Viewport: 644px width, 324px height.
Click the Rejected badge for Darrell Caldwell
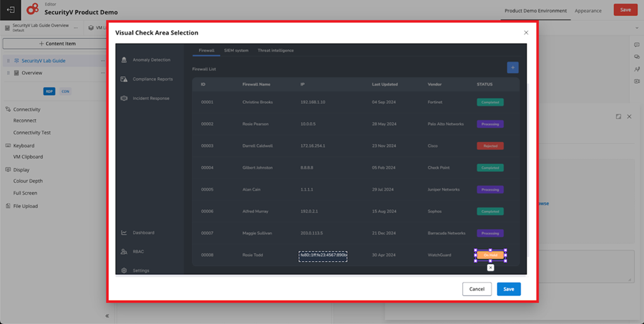tap(490, 146)
